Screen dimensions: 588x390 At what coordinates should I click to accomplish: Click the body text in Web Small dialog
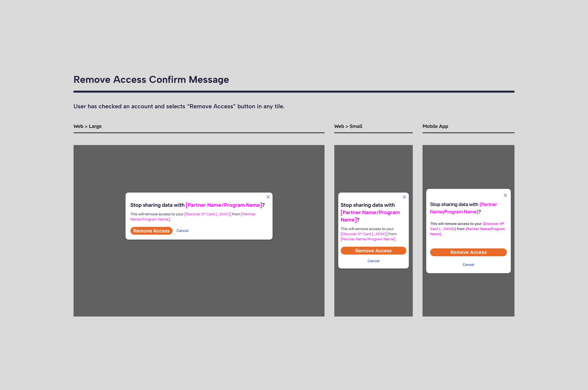click(369, 234)
